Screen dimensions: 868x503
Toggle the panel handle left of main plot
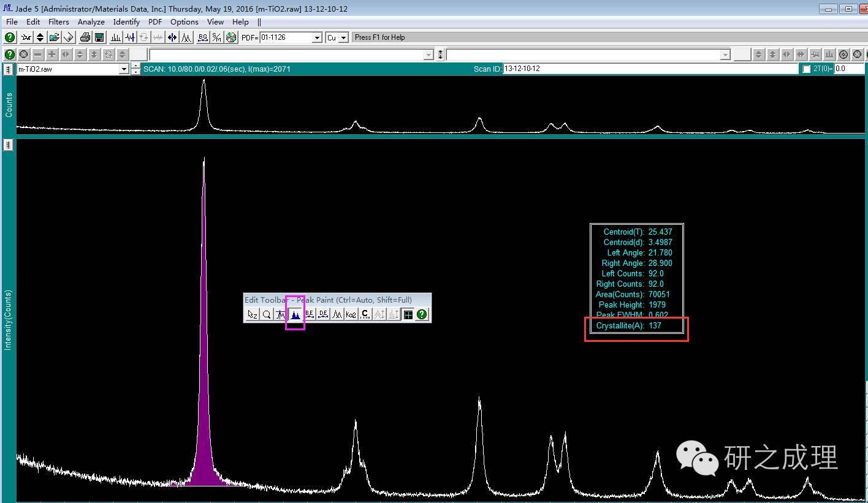point(8,145)
